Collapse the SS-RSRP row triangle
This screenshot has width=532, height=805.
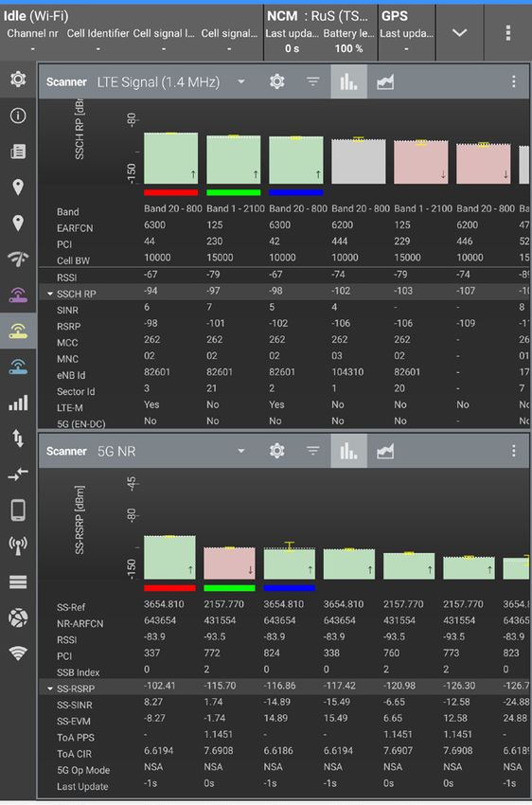tap(50, 689)
